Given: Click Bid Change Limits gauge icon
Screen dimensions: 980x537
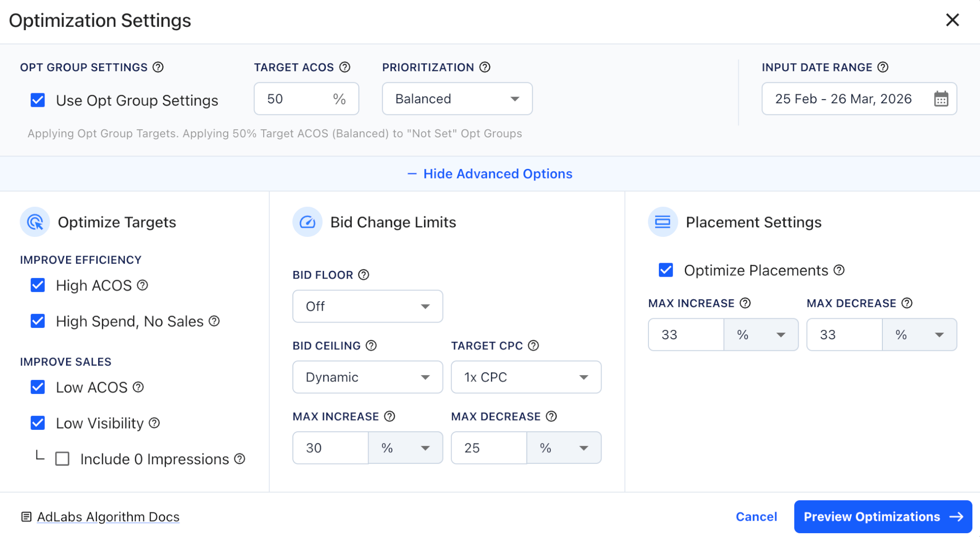Looking at the screenshot, I should 307,222.
